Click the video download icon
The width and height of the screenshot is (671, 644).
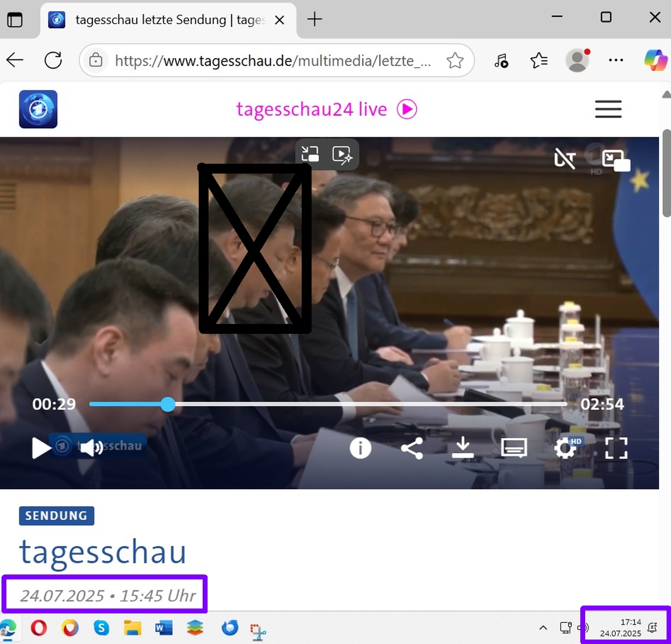[462, 448]
